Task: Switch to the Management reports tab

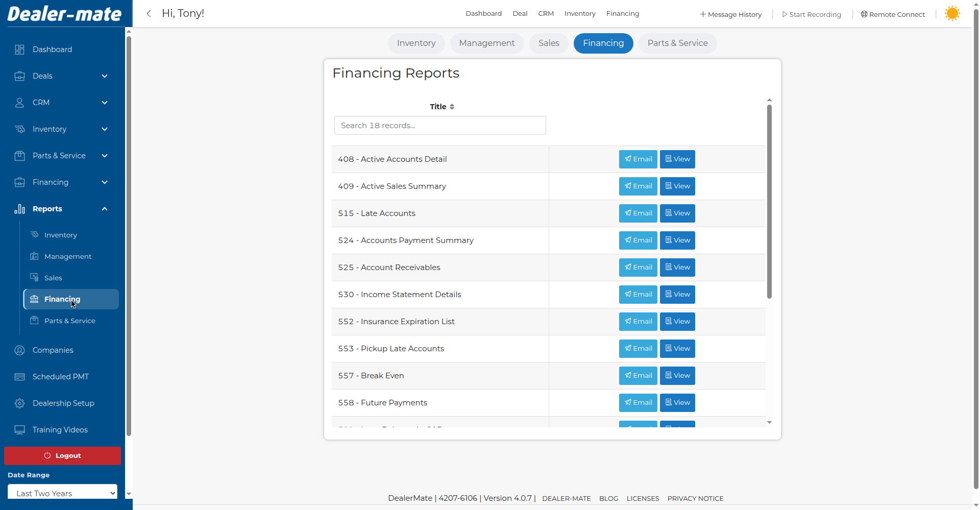Action: (487, 43)
